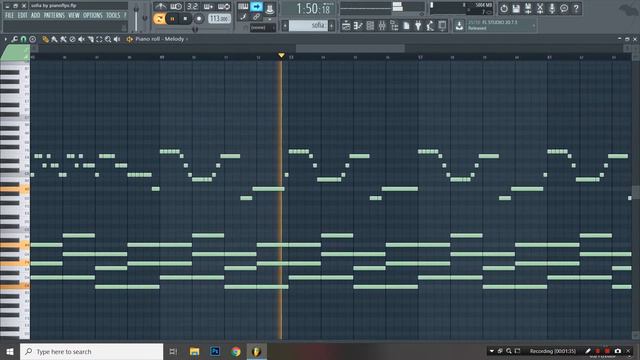Toggle the highlighted step editing arrow
The height and width of the screenshot is (360, 640).
256,7
